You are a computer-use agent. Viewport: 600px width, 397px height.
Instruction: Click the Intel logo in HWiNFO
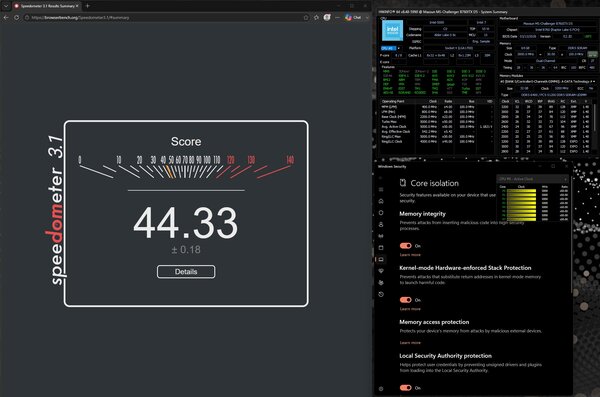(x=392, y=30)
